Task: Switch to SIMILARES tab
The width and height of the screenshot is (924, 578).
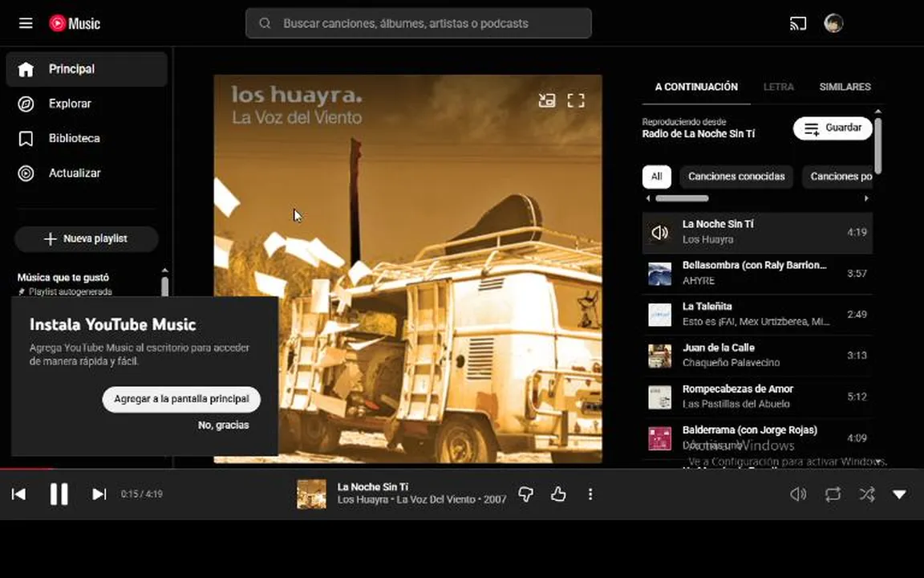Action: tap(845, 87)
